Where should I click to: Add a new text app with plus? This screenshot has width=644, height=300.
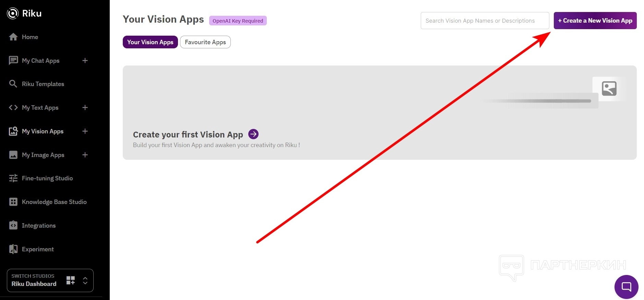click(85, 108)
